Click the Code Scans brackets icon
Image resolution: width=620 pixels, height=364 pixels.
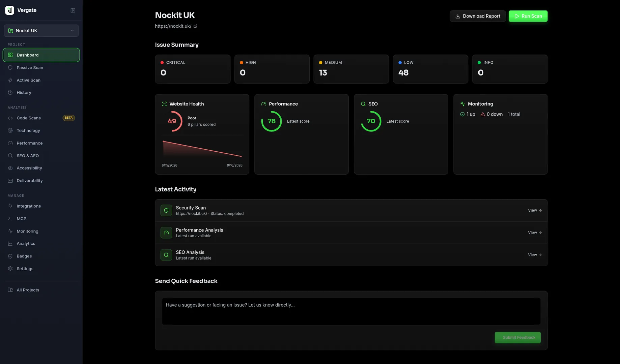10,118
